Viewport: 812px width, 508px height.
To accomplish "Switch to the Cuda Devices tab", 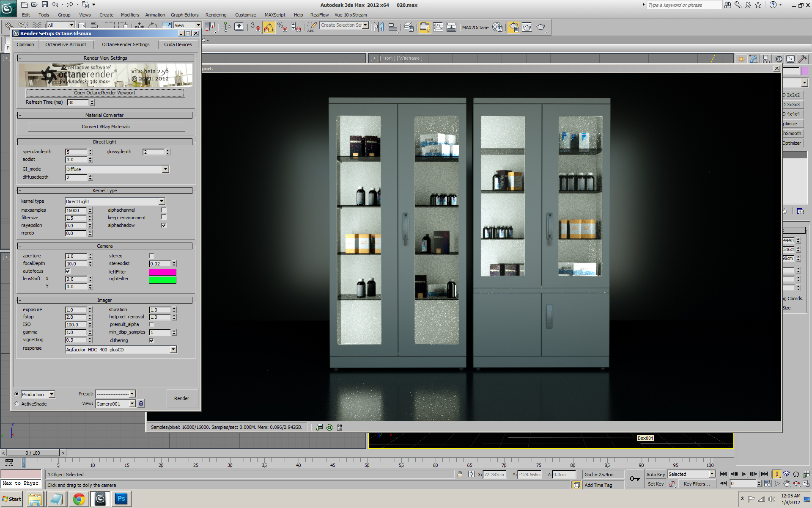I will click(178, 44).
